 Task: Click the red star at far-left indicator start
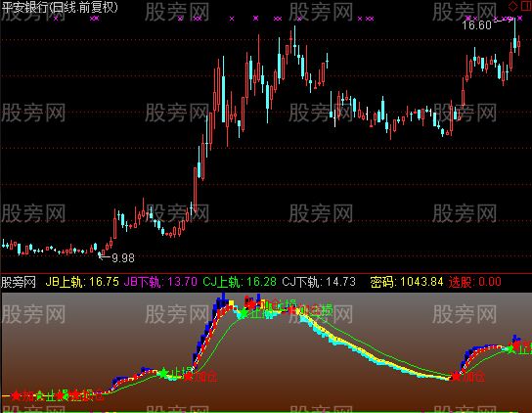(x=16, y=396)
